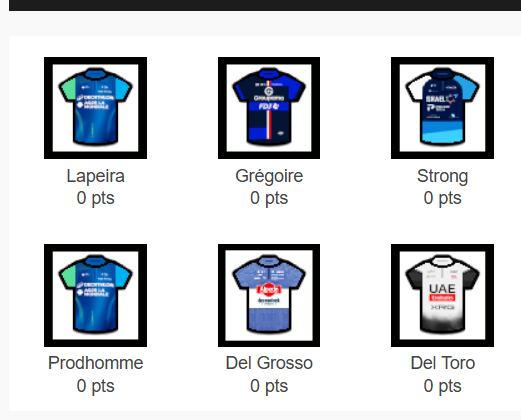Click the 0 pts score under Del Toro
The height and width of the screenshot is (420, 521).
tap(442, 386)
